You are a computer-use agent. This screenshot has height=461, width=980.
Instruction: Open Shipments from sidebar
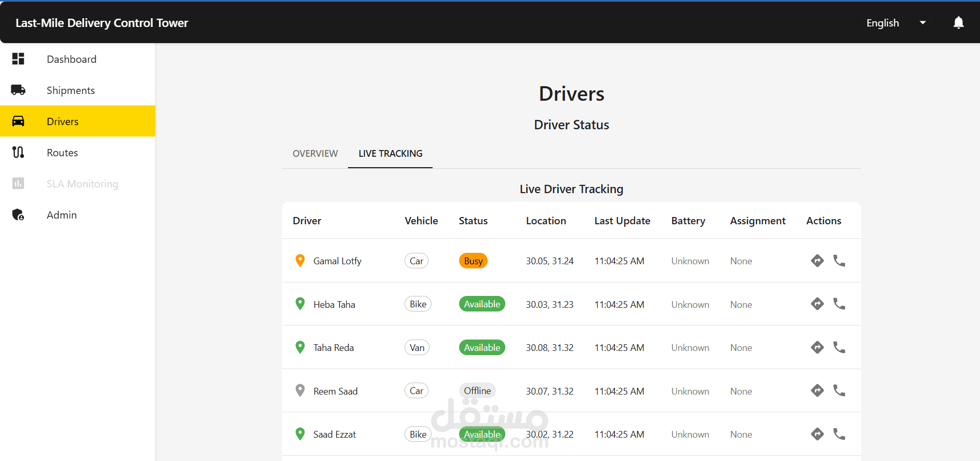pos(78,90)
